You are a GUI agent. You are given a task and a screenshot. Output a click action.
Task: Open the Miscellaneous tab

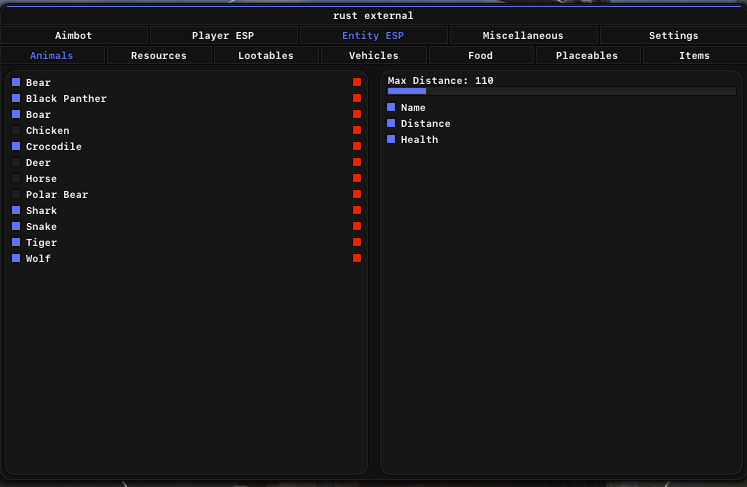point(523,35)
